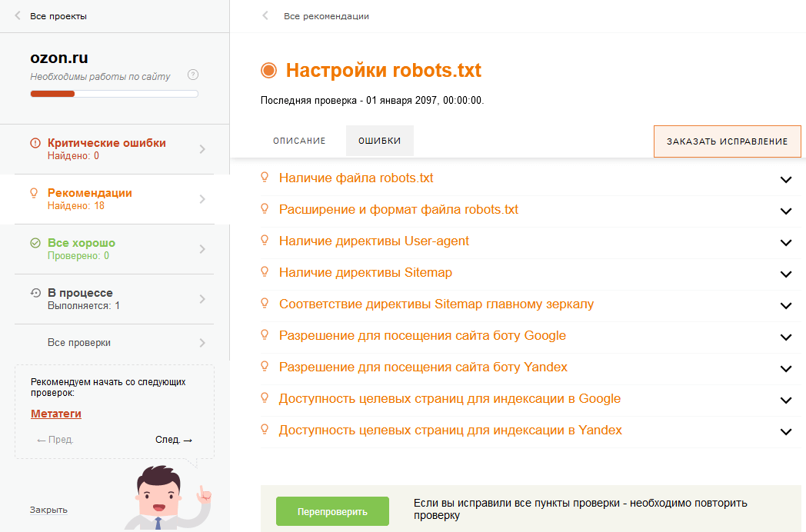This screenshot has height=532, width=806.
Task: Click lightbulb icon of Наличие директивы Sitemap
Action: (265, 271)
